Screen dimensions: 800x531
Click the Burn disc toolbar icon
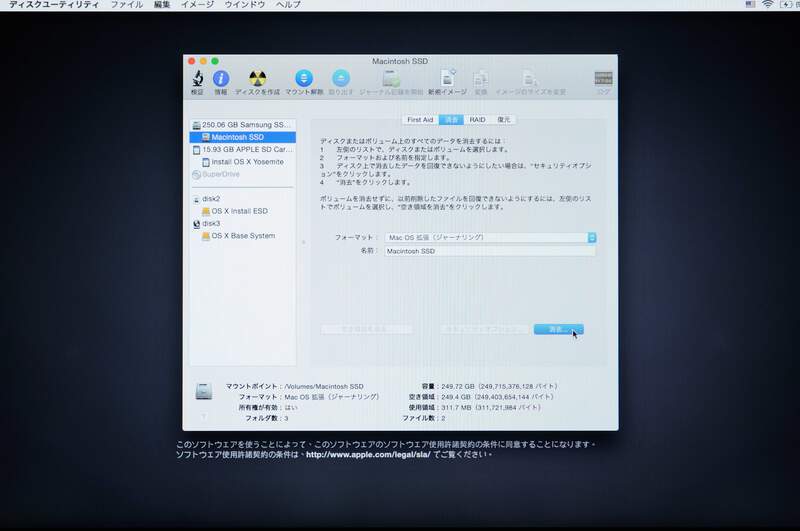pyautogui.click(x=258, y=79)
